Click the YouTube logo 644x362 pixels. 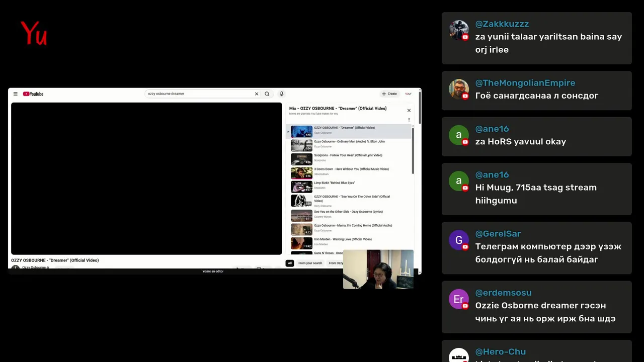[x=33, y=94]
